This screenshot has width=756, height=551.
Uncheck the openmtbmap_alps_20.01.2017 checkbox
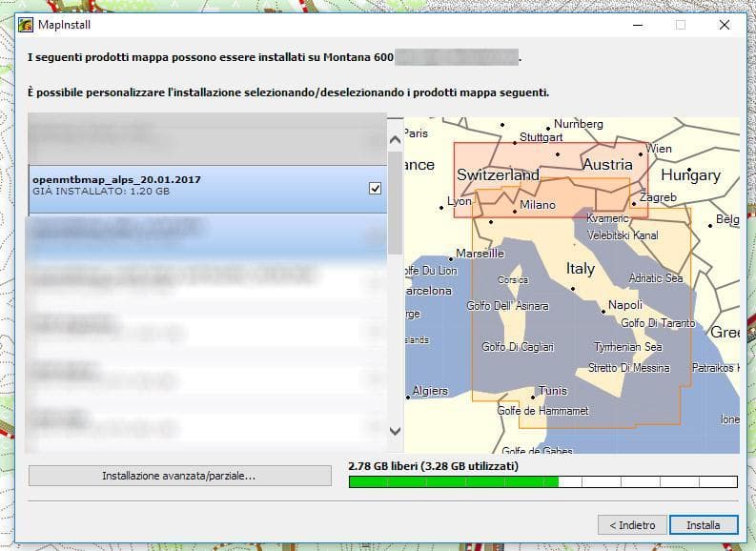[x=375, y=188]
